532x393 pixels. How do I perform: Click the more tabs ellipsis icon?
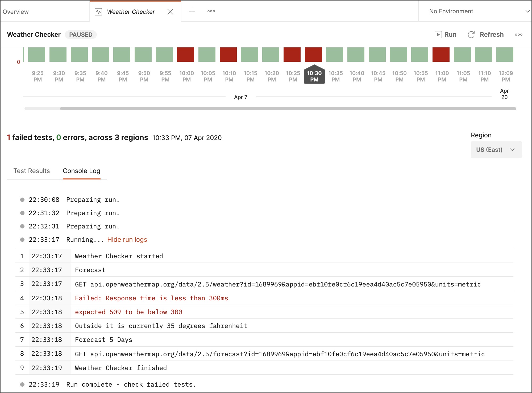pyautogui.click(x=211, y=11)
